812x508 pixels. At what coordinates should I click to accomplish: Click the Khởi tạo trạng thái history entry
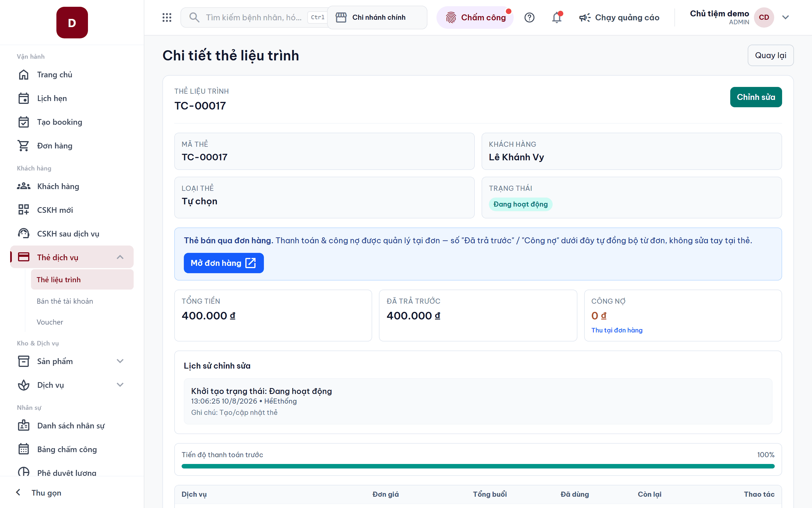(478, 401)
